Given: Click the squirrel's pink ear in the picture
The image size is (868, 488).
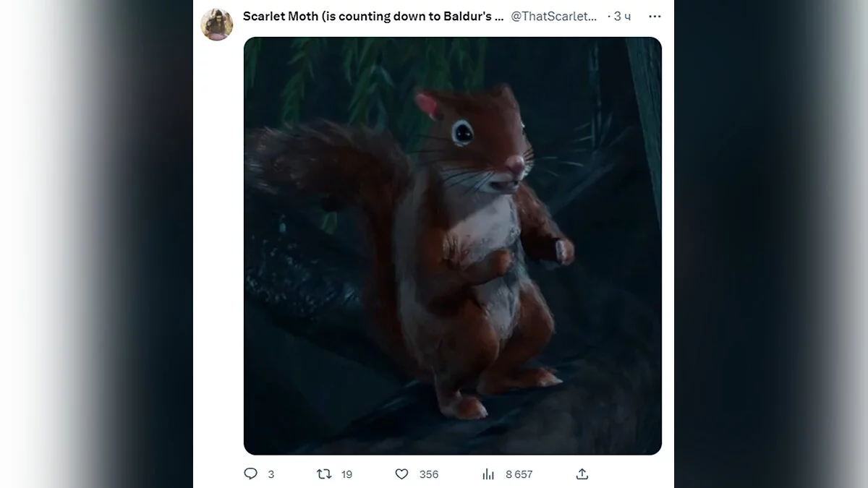Looking at the screenshot, I should [426, 105].
